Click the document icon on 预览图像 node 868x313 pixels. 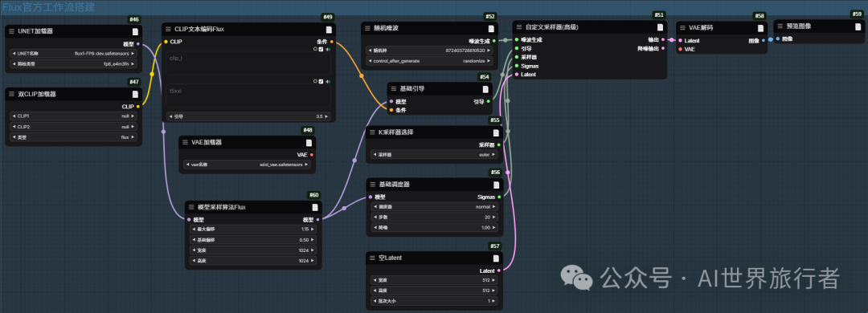coord(858,26)
